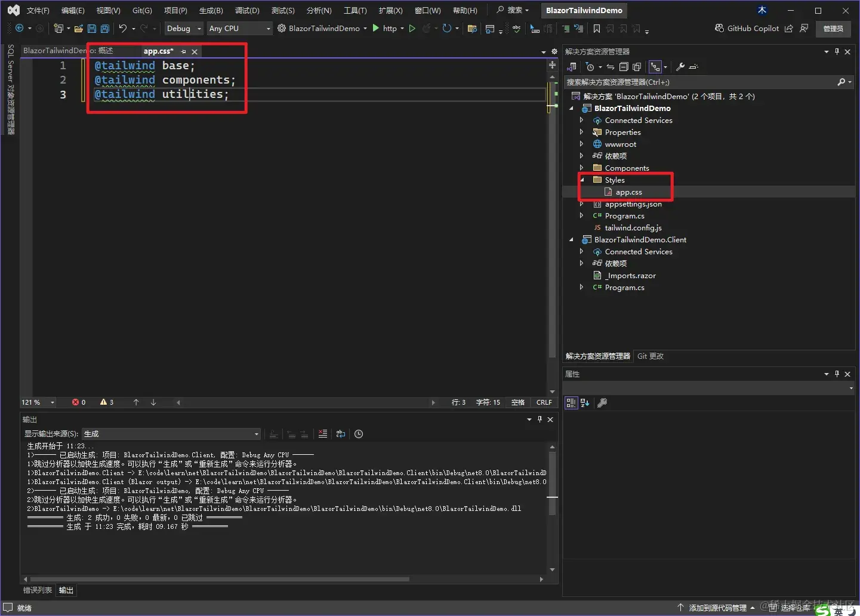Open the Any CPU platform dropdown
Viewport: 860px width, 616px height.
pyautogui.click(x=239, y=28)
